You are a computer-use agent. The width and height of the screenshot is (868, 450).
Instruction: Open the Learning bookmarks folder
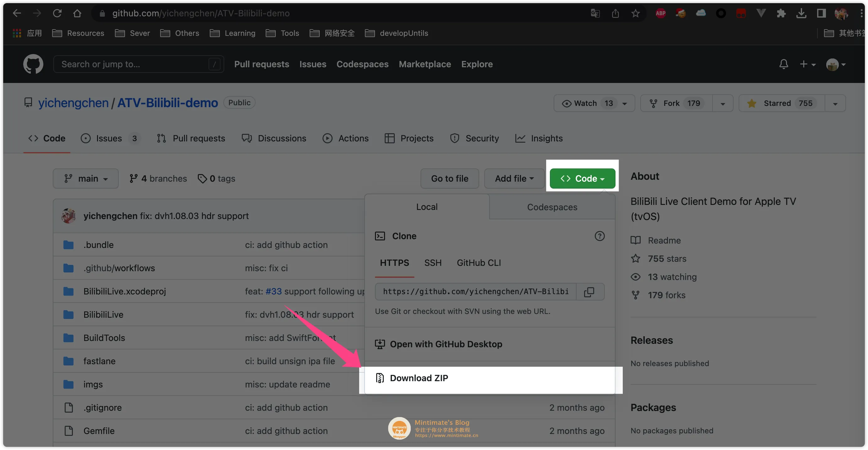[x=232, y=33]
